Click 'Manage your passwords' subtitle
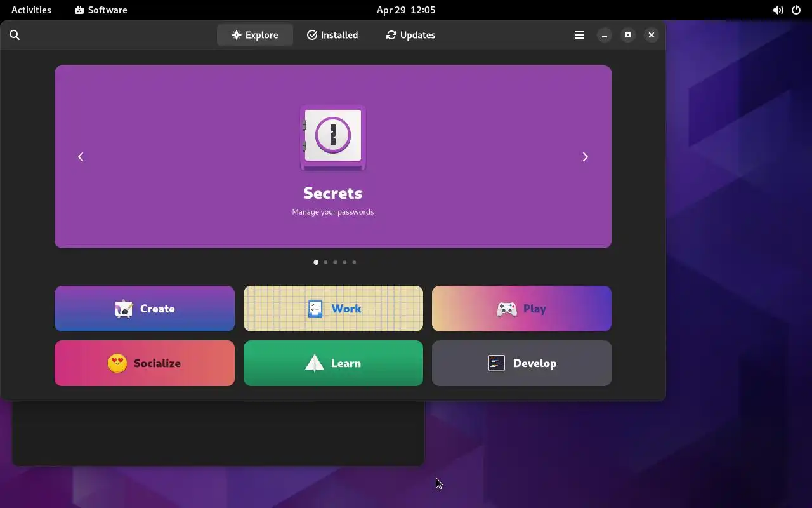812x508 pixels. (x=333, y=212)
